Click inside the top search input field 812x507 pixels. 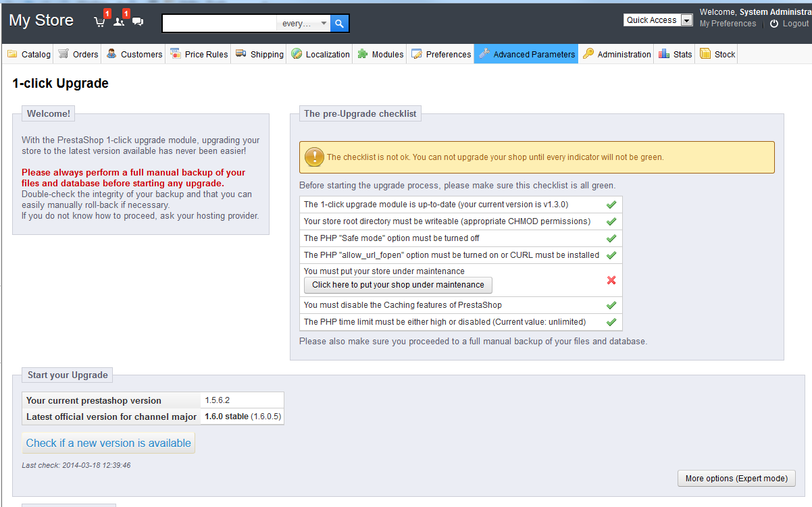pyautogui.click(x=220, y=24)
